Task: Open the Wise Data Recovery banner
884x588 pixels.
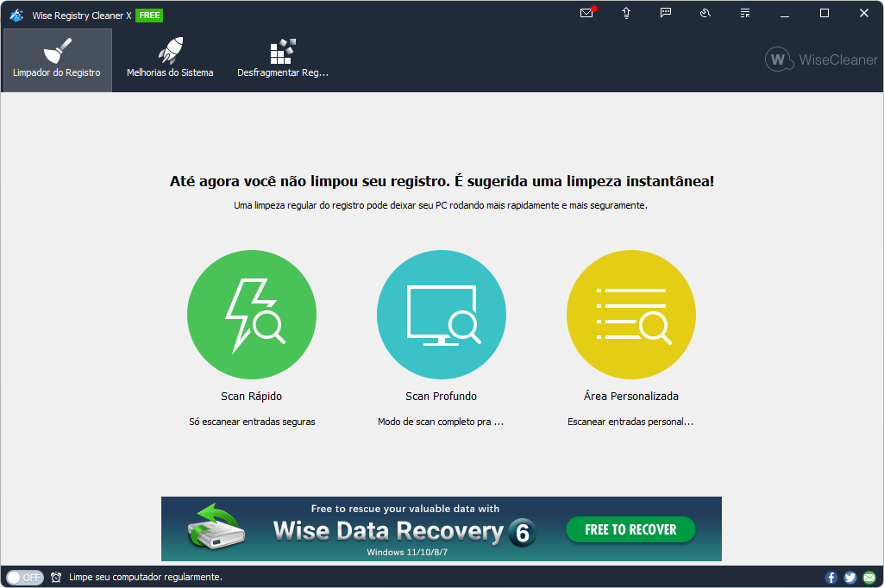Action: coord(442,529)
